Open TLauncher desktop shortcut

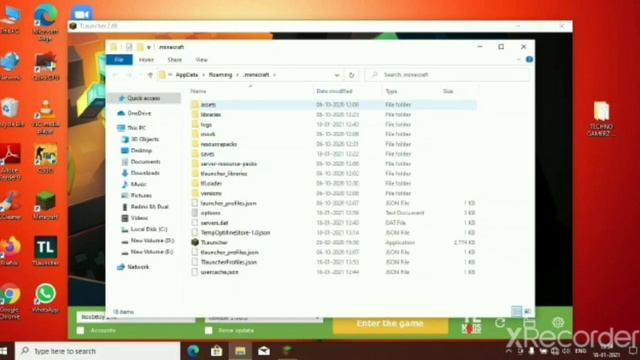[45, 251]
